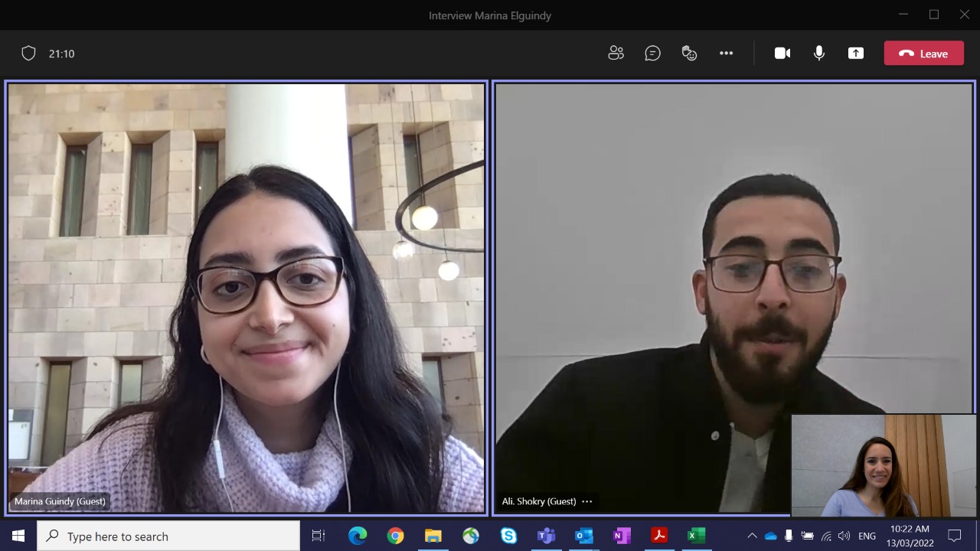The width and height of the screenshot is (980, 551).
Task: Open the notification center
Action: (954, 536)
